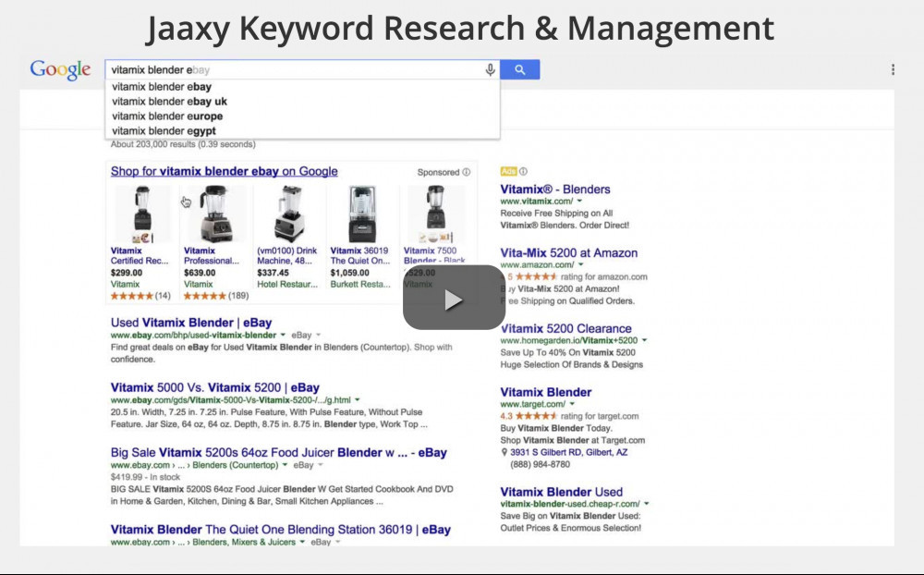The width and height of the screenshot is (924, 575).
Task: Click the Sponsored info icon
Action: [x=466, y=172]
